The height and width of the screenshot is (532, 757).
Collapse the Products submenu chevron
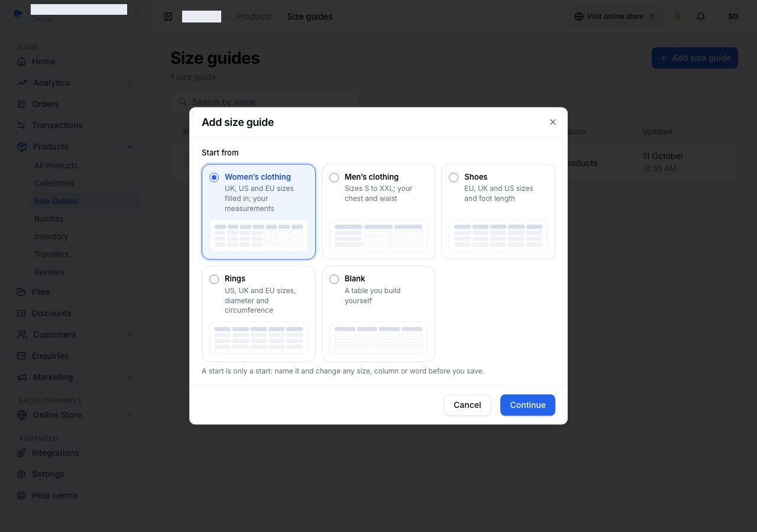pos(130,147)
